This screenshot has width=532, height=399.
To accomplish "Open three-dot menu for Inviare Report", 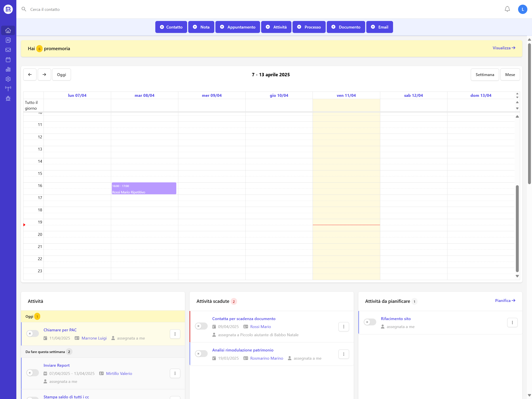I will (x=175, y=373).
